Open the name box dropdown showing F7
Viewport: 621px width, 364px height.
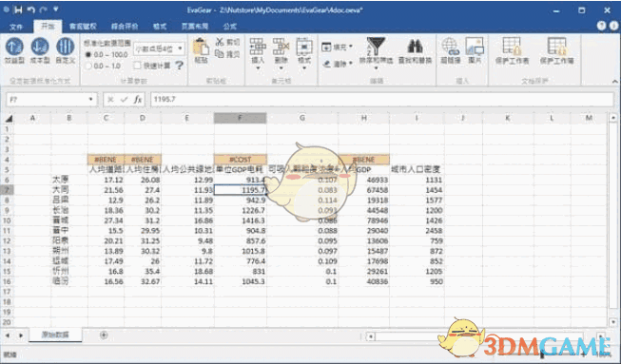90,99
